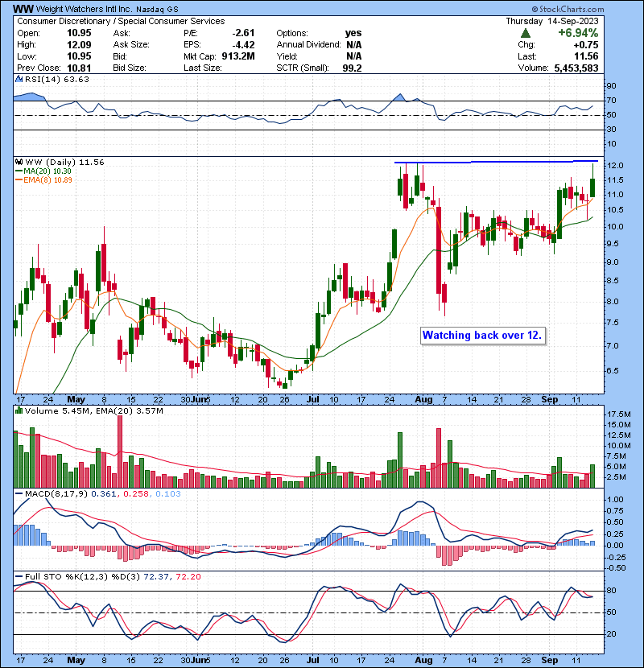
Task: Click the +6.94% change value
Action: tap(578, 33)
